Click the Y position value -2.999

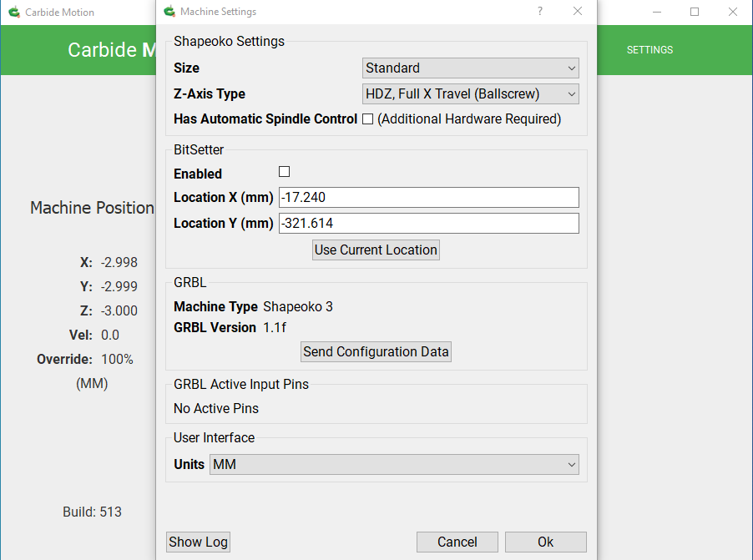119,286
